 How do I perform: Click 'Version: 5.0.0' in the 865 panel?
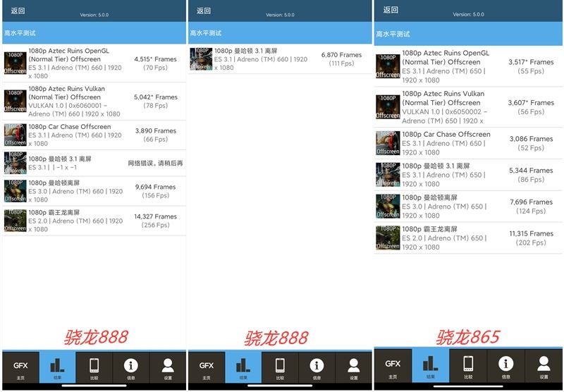pyautogui.click(x=468, y=14)
